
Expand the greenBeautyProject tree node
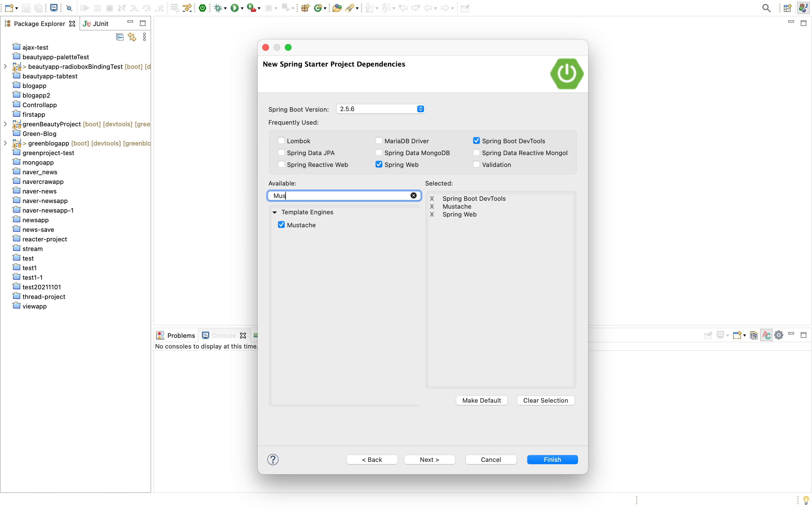[5, 124]
